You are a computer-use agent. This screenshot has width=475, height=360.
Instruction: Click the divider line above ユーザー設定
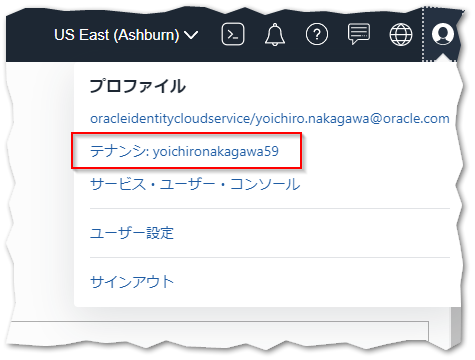pos(270,209)
